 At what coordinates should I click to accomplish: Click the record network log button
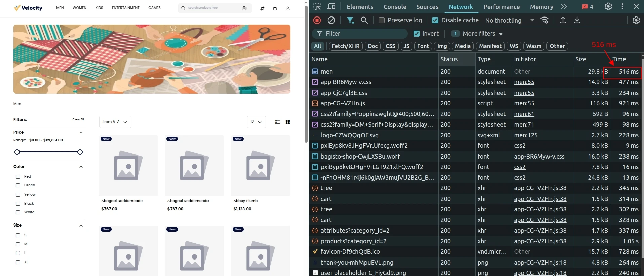coord(317,20)
